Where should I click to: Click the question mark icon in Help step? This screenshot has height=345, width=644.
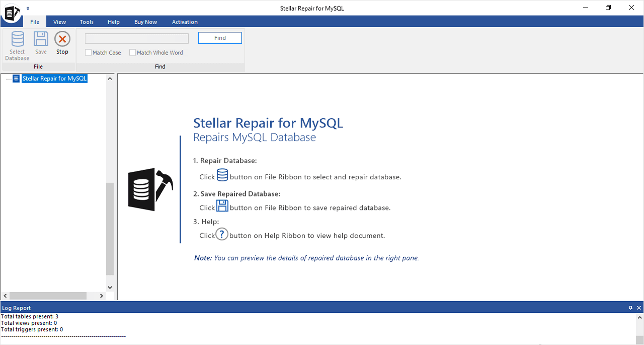[x=222, y=234]
